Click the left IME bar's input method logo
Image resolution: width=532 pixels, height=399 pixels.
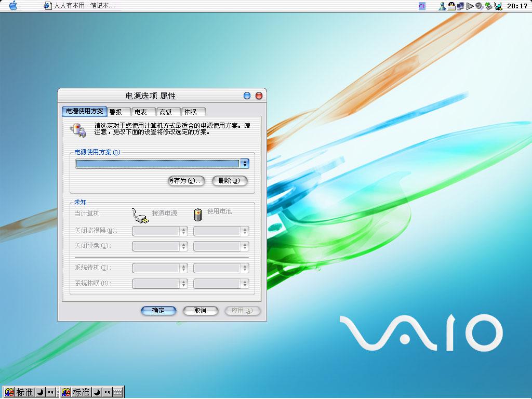click(9, 392)
